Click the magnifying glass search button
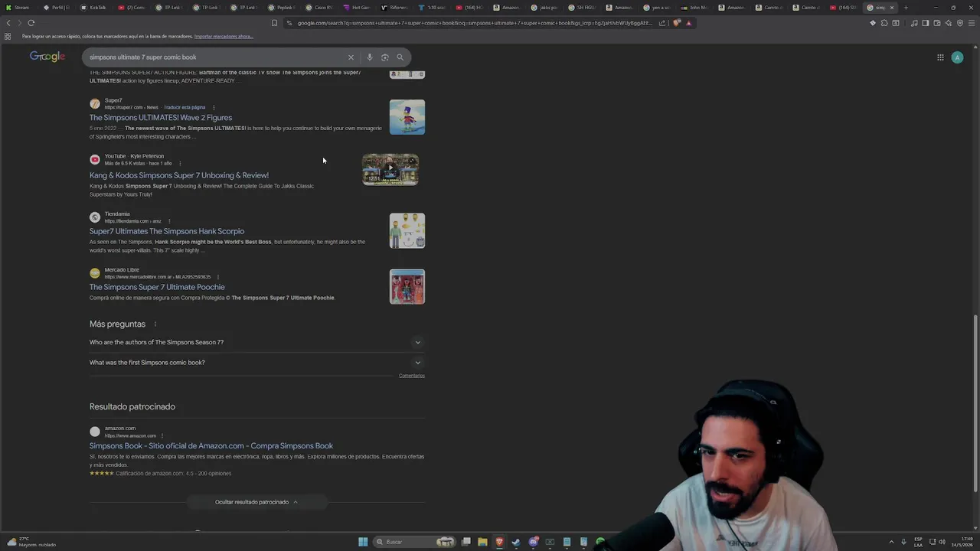 400,57
